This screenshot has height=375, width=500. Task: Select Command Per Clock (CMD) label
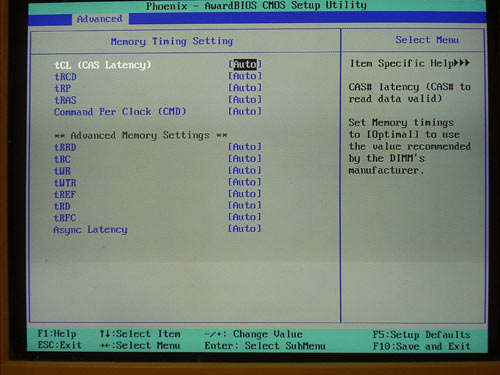point(120,112)
